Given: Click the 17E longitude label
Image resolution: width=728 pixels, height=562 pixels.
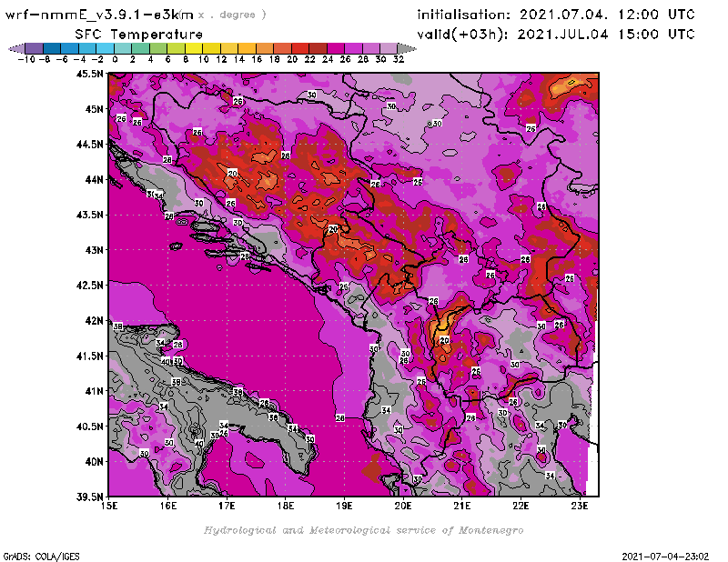Looking at the screenshot, I should pyautogui.click(x=227, y=506).
